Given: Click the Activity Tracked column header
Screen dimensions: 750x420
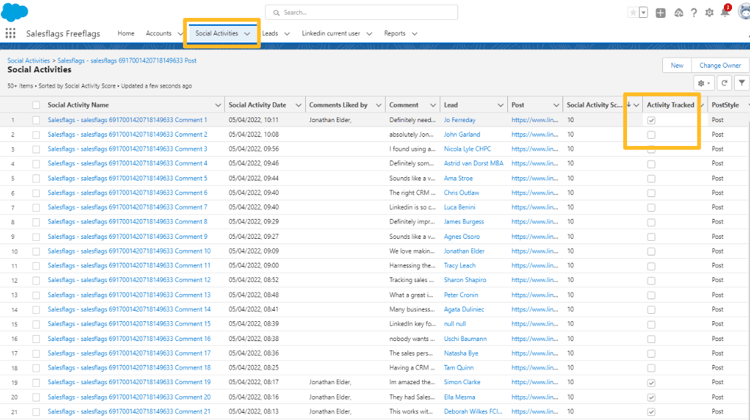Looking at the screenshot, I should [x=670, y=105].
